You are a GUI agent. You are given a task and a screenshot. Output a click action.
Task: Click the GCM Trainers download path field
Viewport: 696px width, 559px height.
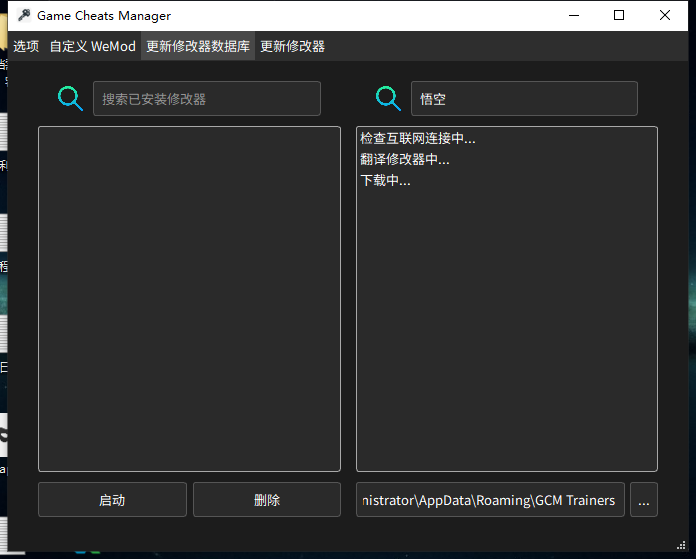[x=490, y=500]
